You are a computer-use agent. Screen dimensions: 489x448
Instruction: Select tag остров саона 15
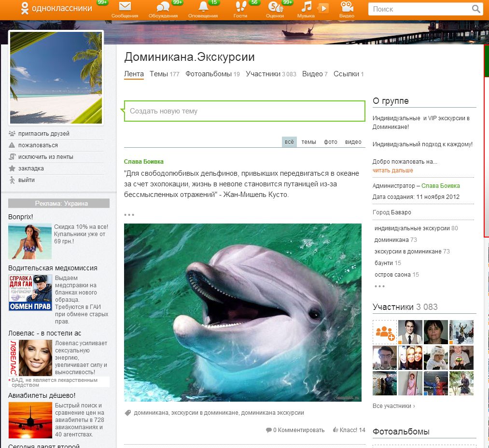397,275
